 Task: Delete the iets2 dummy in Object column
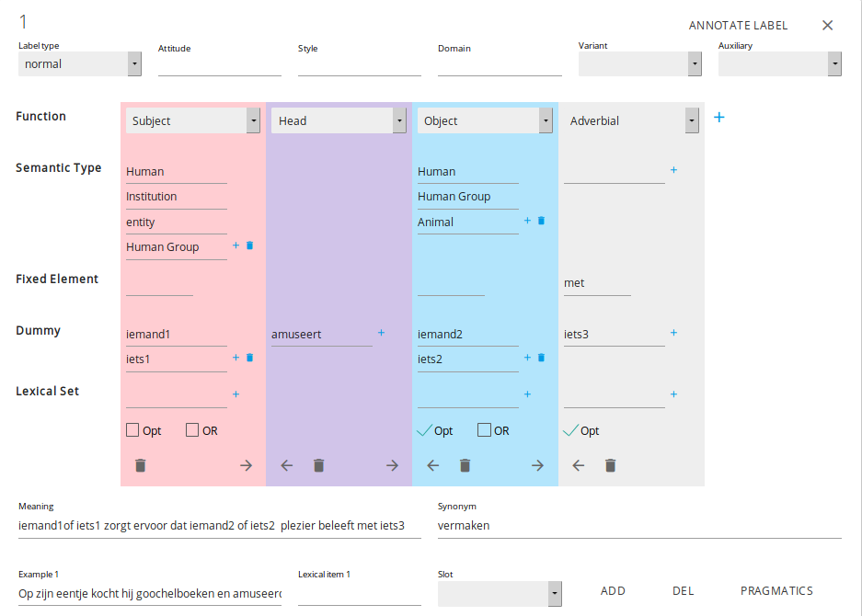point(541,358)
